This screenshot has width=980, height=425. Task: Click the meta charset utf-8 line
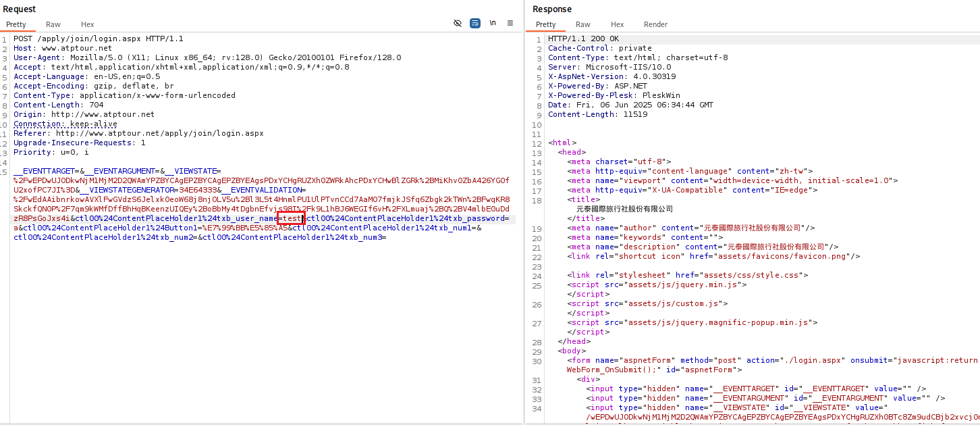[619, 161]
